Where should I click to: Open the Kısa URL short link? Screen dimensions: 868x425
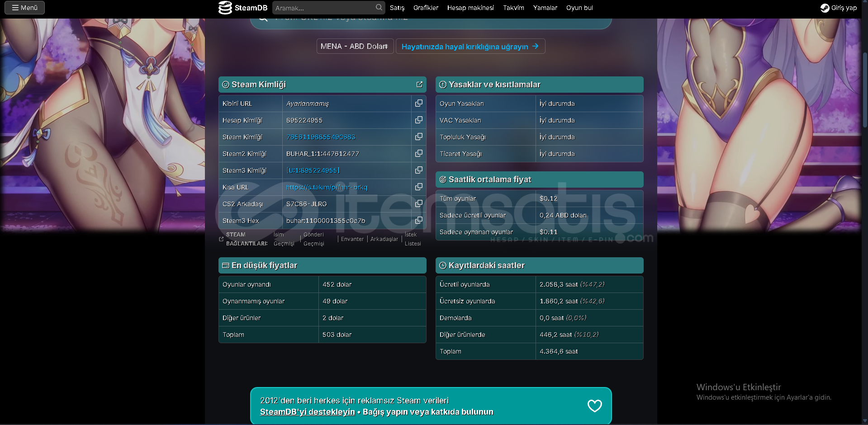point(327,187)
